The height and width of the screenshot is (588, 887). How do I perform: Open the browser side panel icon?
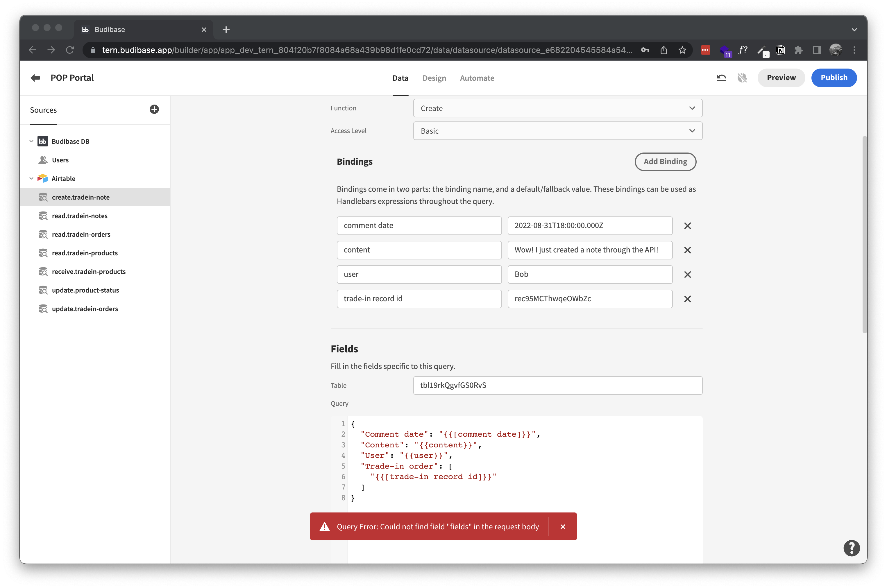[x=817, y=50]
